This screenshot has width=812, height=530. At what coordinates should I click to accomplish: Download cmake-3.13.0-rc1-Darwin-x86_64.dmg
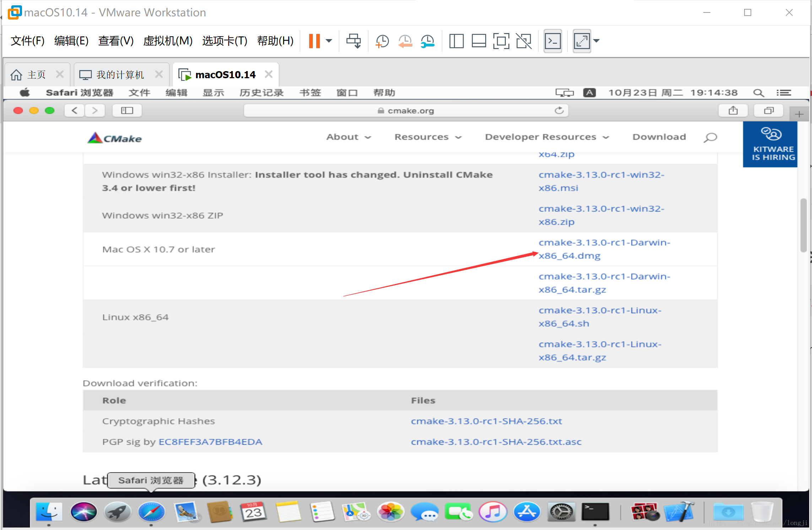(x=604, y=249)
